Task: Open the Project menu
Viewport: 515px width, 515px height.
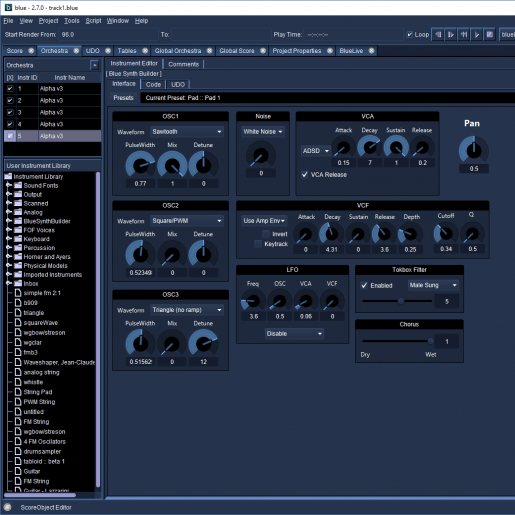Action: coord(48,21)
